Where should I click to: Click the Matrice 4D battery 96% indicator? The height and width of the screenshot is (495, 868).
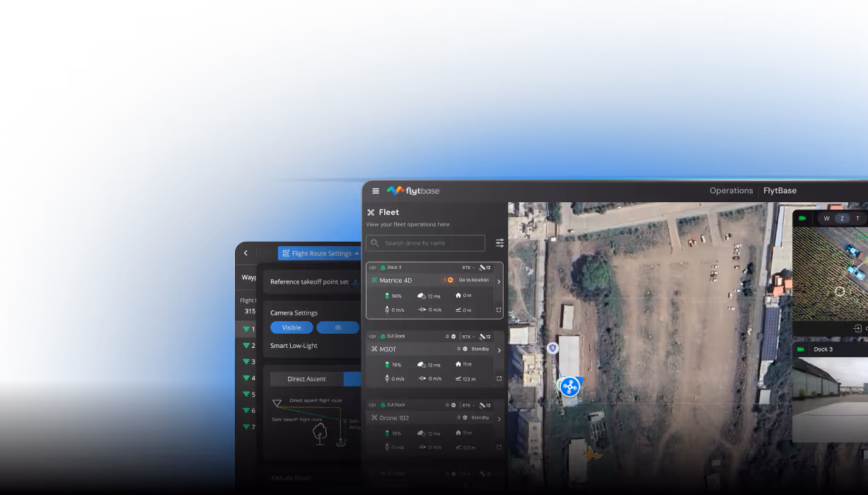[393, 296]
